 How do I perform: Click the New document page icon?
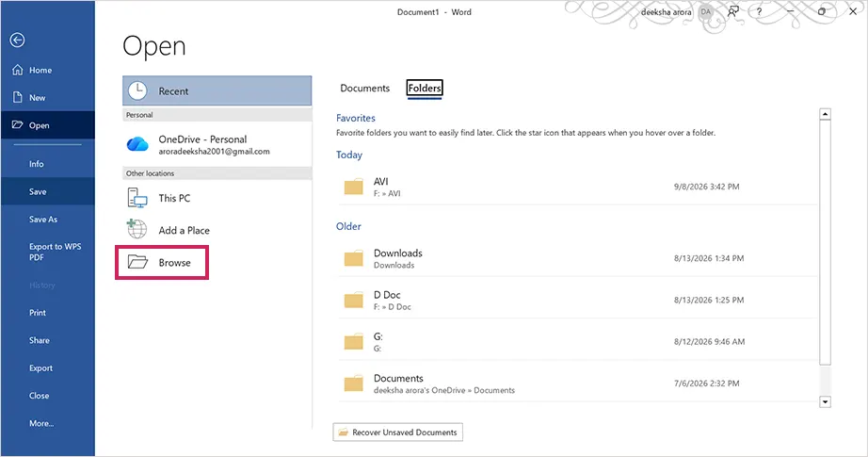tap(18, 97)
